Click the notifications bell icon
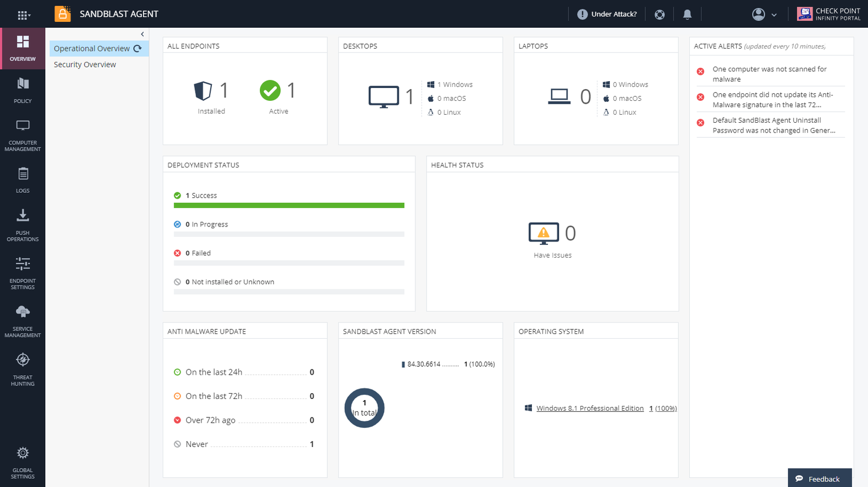This screenshot has height=487, width=868. point(687,14)
